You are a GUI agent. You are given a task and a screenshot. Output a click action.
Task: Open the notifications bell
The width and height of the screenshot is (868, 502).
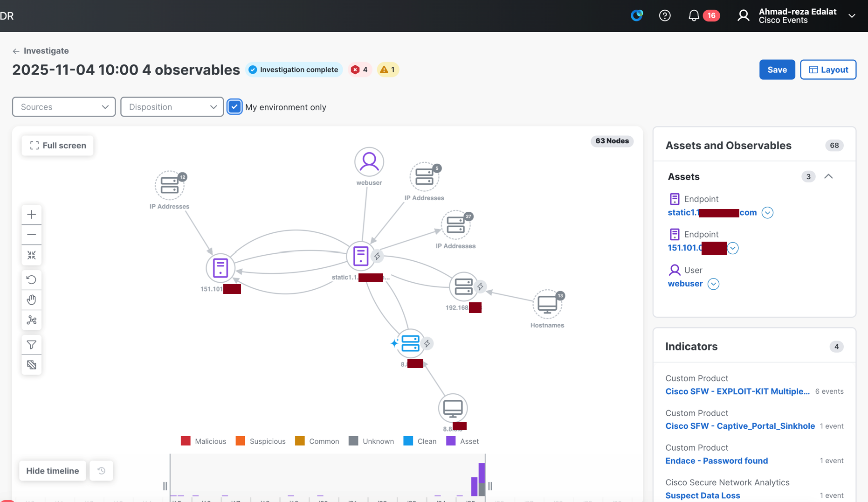click(x=694, y=15)
